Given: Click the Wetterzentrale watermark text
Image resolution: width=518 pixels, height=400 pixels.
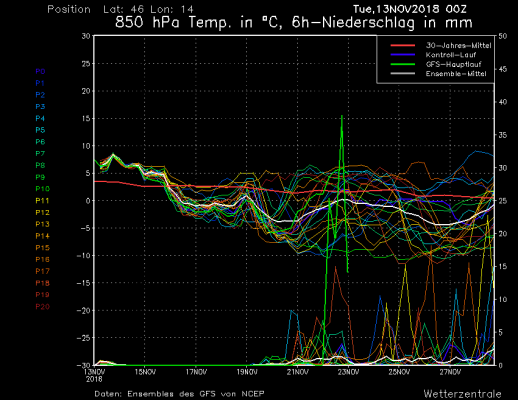Looking at the screenshot, I should pyautogui.click(x=462, y=394).
